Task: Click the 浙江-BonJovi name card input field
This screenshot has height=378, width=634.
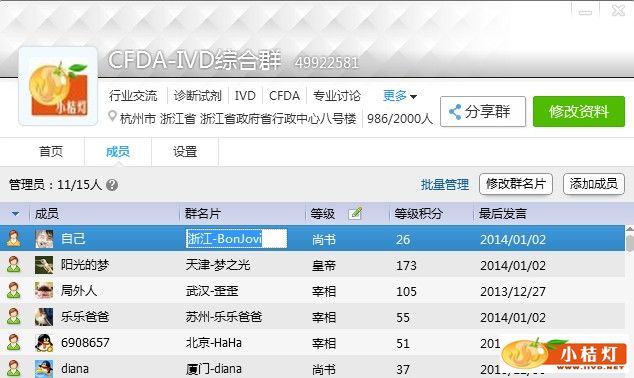Action: 236,239
